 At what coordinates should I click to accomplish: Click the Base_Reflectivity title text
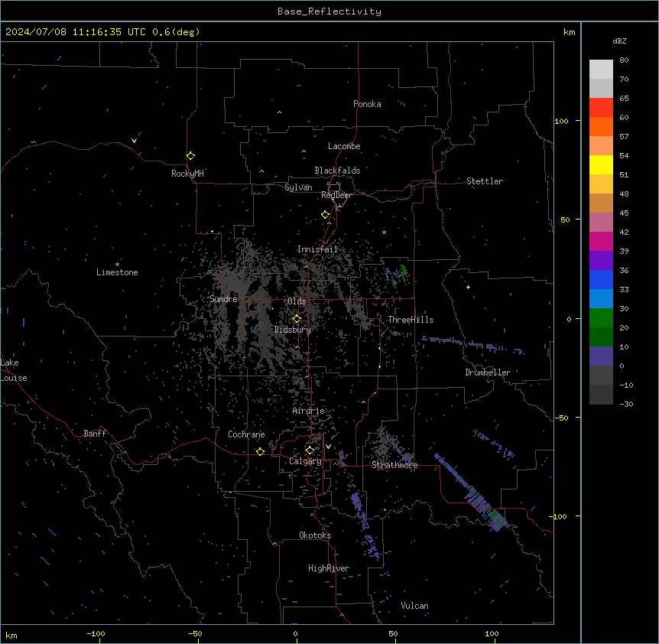tap(329, 11)
